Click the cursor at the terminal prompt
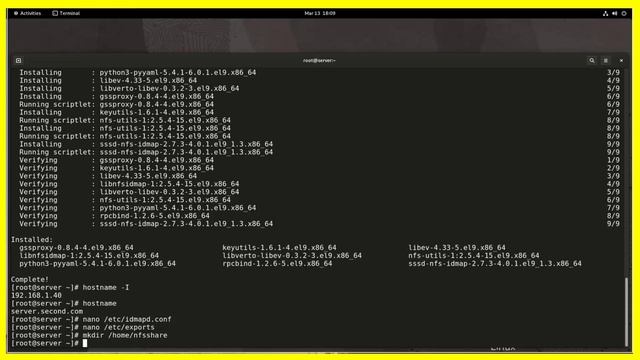 coord(85,343)
